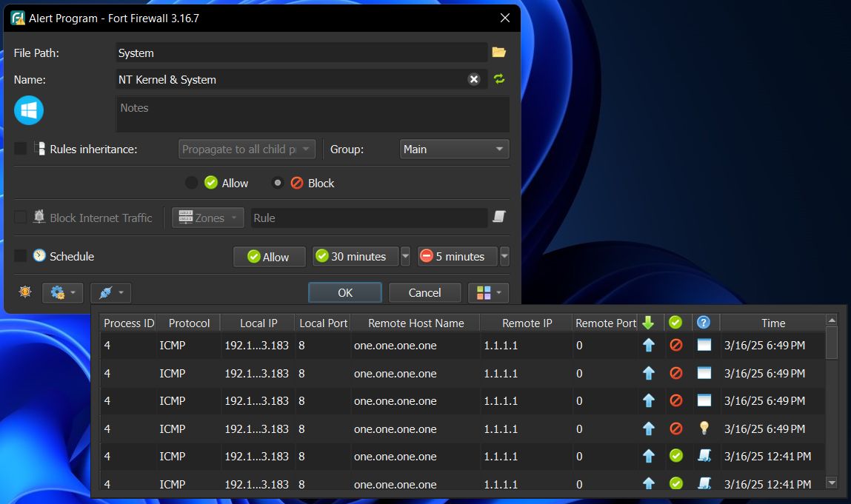Click the lightbulb icon in the connections table
The image size is (851, 504).
[x=704, y=428]
